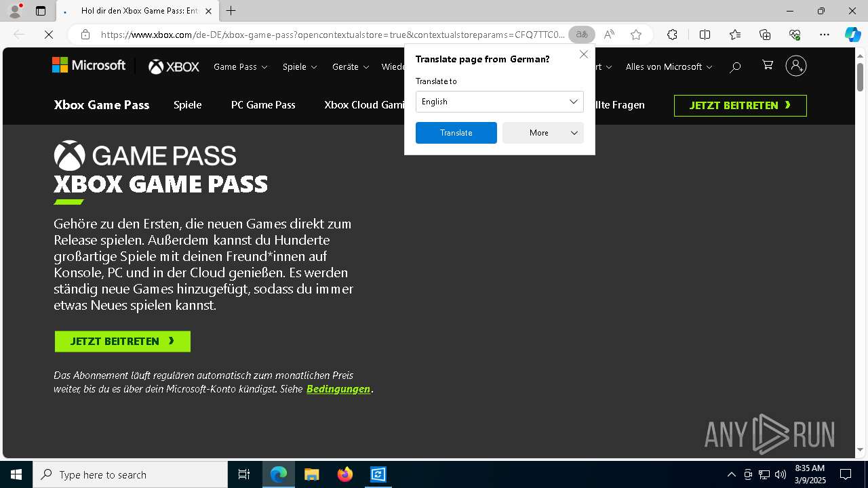Open Browser essentials heart icon
The width and height of the screenshot is (868, 488).
pos(795,35)
